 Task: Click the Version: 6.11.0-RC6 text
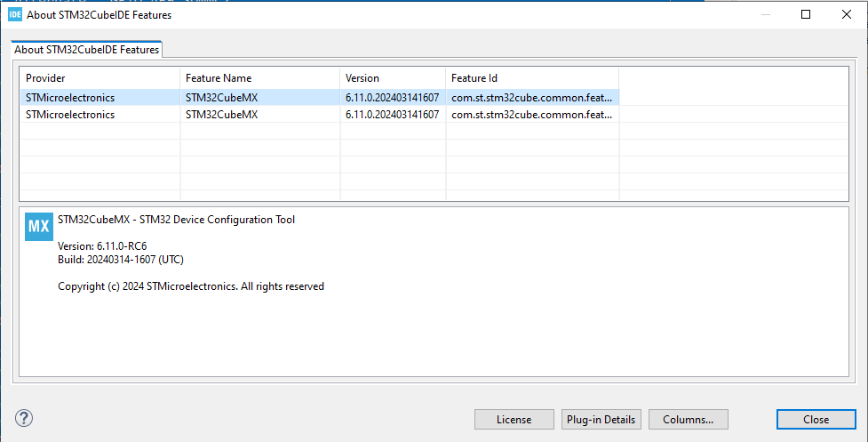pyautogui.click(x=102, y=246)
